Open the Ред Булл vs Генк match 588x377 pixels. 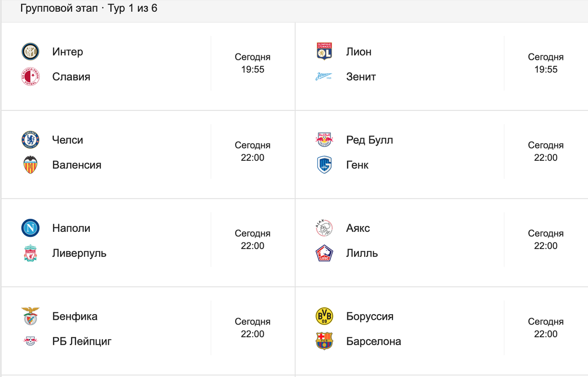tap(441, 154)
